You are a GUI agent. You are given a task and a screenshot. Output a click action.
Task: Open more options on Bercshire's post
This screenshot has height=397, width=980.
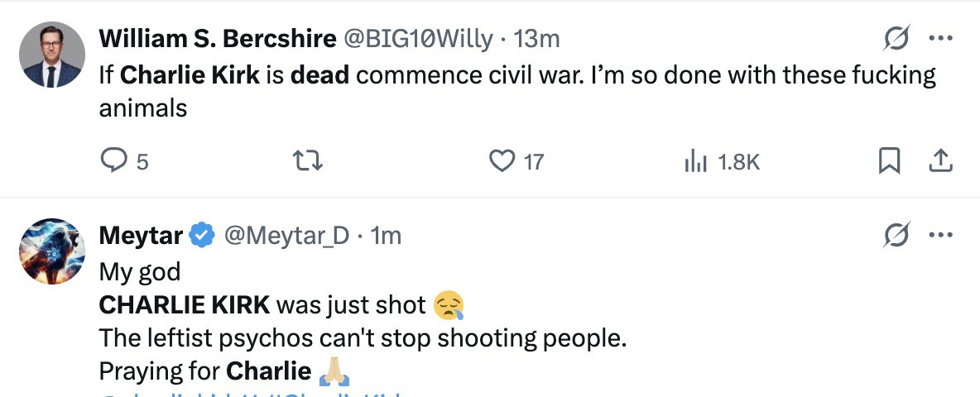click(x=941, y=38)
